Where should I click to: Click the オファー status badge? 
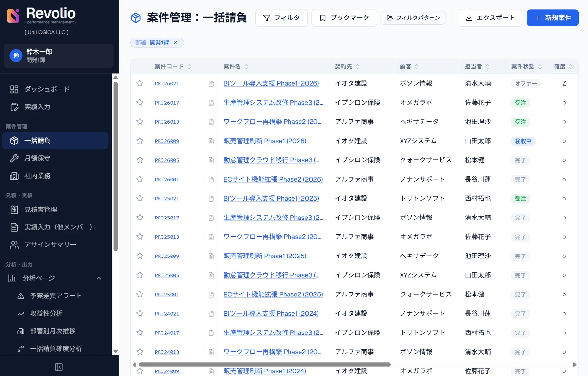click(x=526, y=84)
